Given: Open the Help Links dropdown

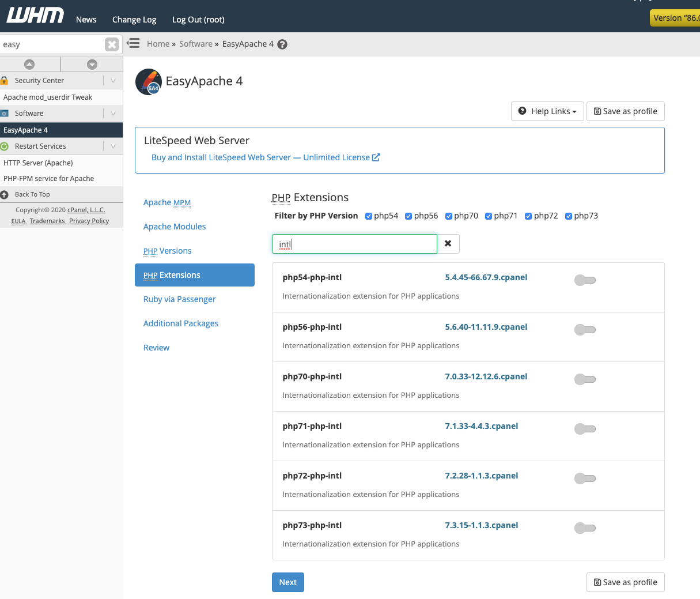Looking at the screenshot, I should point(547,111).
